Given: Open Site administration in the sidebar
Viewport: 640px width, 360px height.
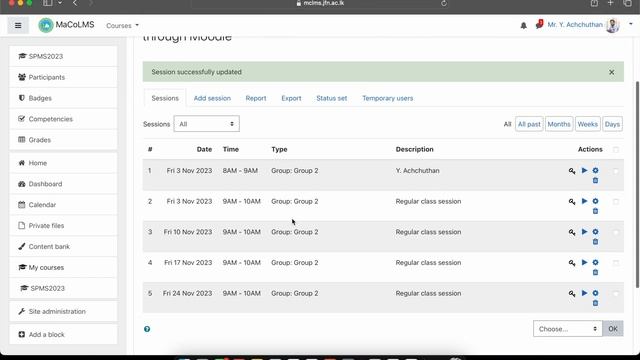Looking at the screenshot, I should pyautogui.click(x=63, y=311).
